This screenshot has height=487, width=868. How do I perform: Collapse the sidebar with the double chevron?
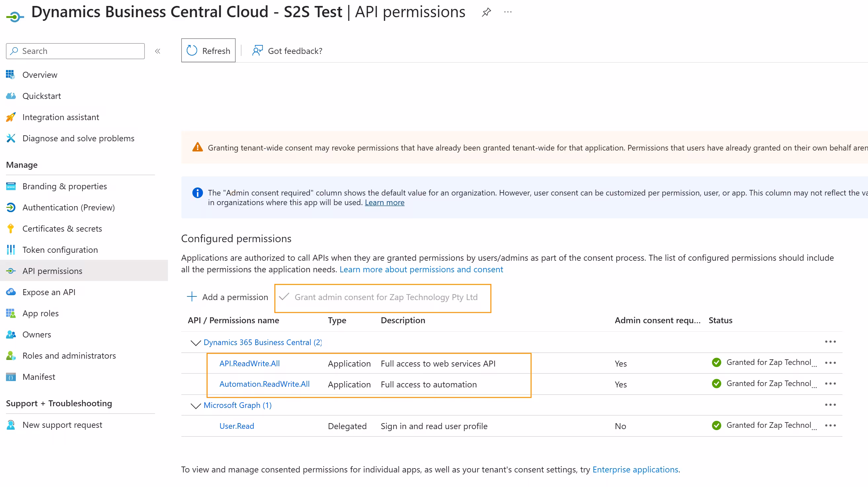[157, 51]
